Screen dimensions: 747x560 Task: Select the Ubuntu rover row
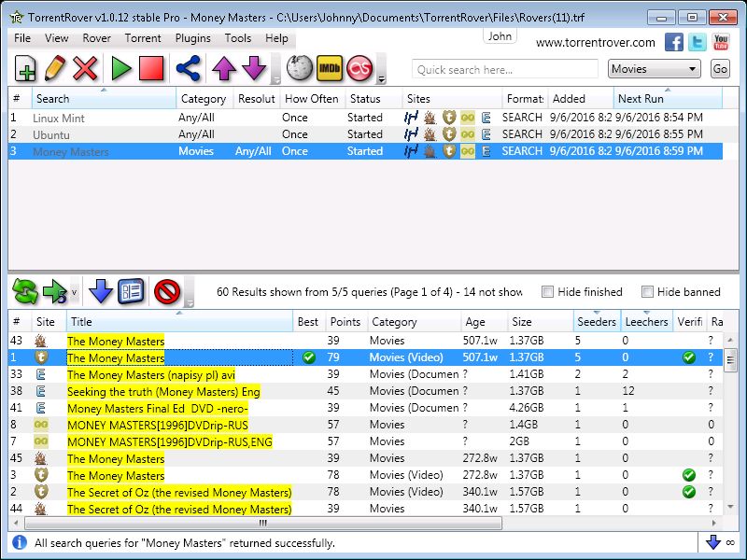(365, 134)
